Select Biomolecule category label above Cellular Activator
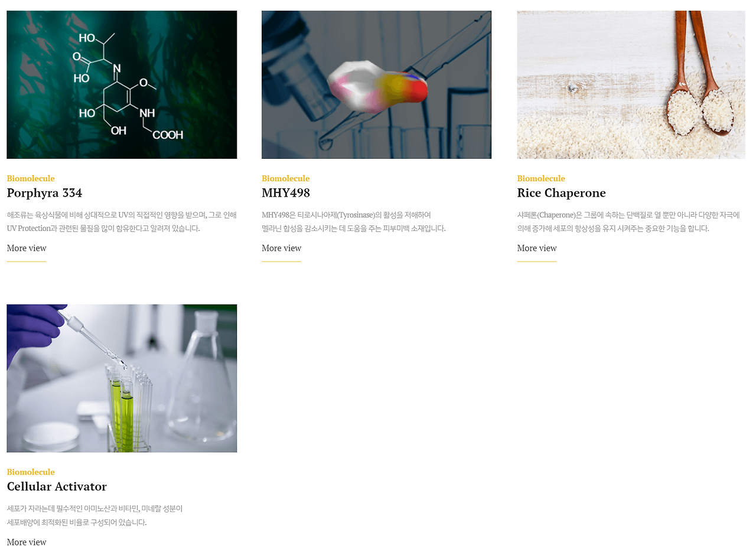This screenshot has height=546, width=756. (31, 472)
